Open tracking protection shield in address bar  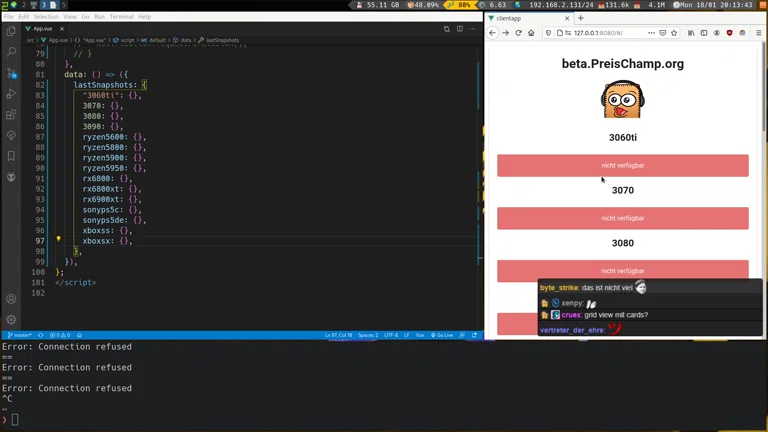click(x=548, y=33)
